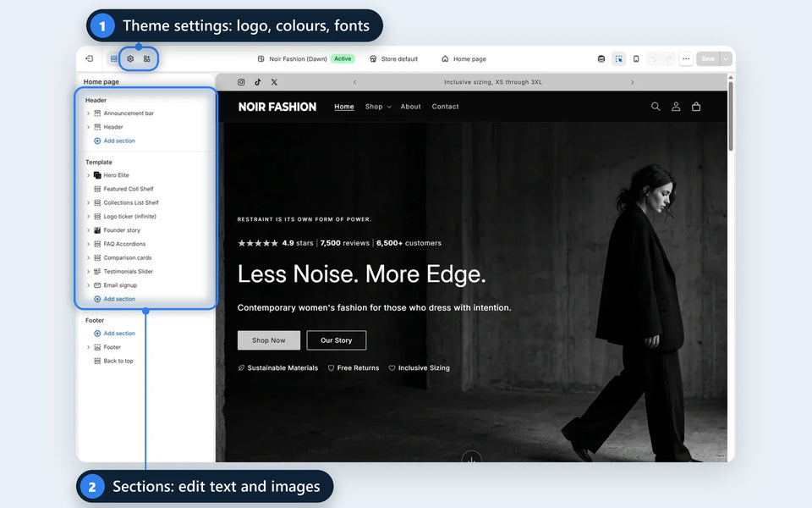812x508 pixels.
Task: Click the Instagram icon in preview
Action: point(241,82)
